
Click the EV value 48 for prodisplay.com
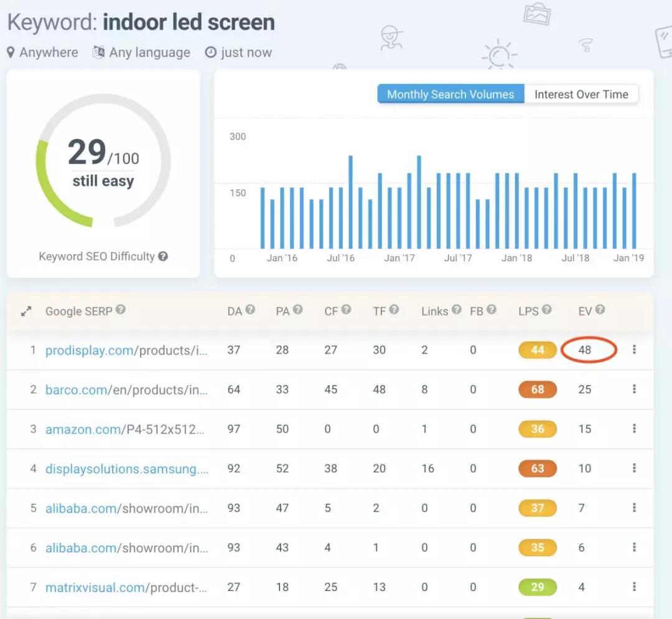[584, 350]
